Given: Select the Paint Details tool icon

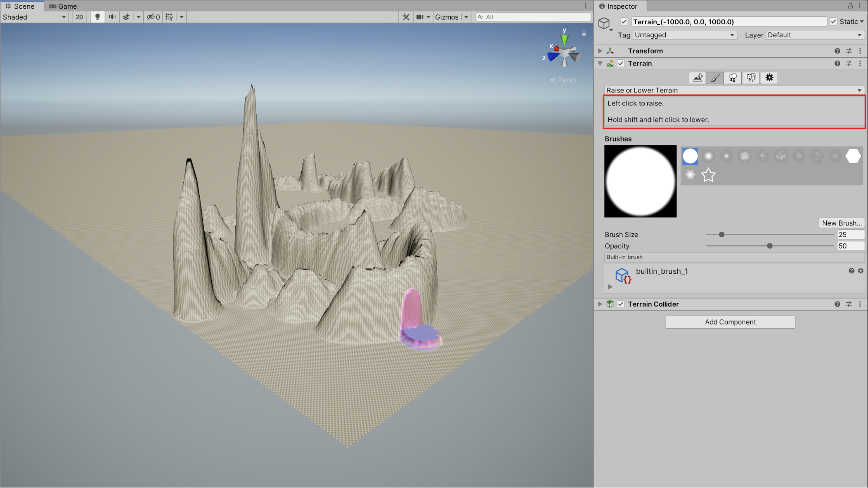Looking at the screenshot, I should click(x=751, y=78).
